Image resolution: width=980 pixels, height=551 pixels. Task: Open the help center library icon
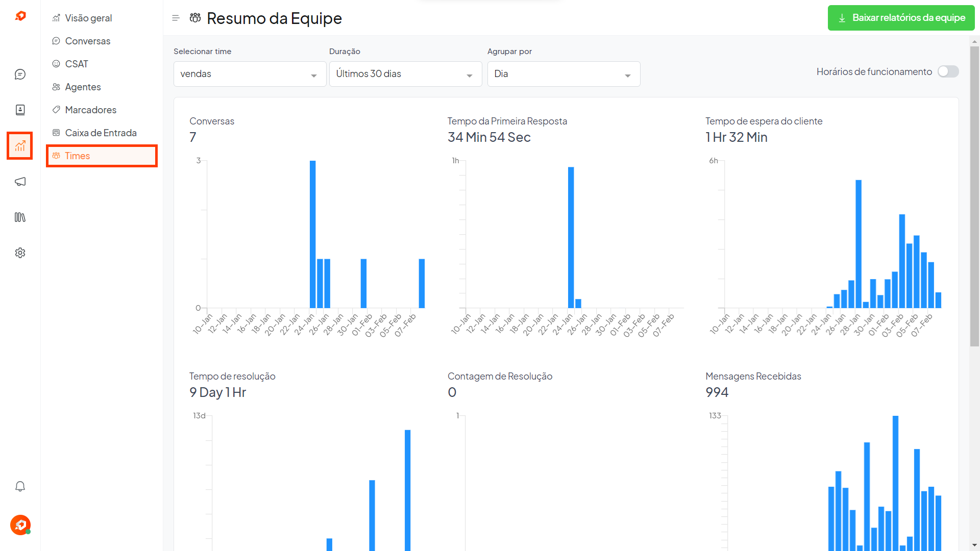20,217
